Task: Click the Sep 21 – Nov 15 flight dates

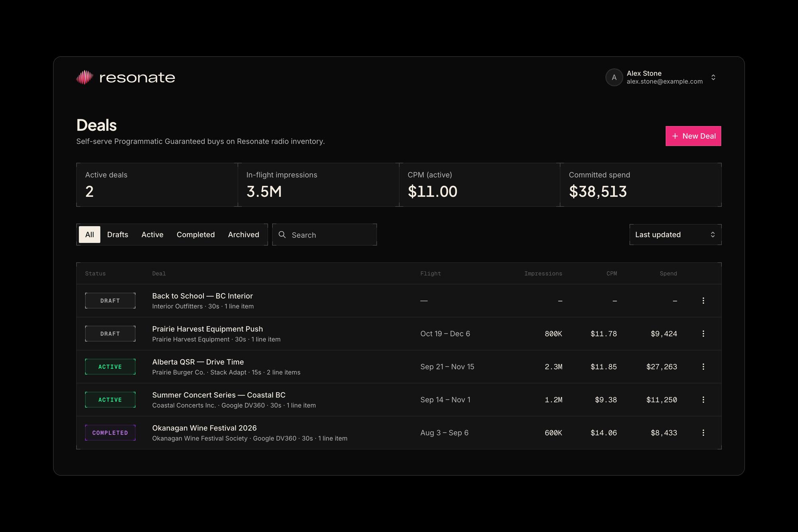Action: [447, 367]
